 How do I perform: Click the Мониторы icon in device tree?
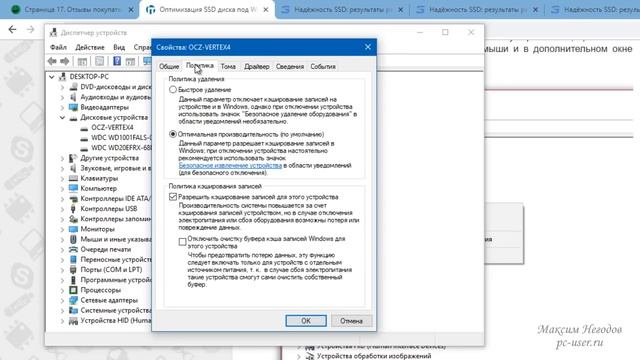pyautogui.click(x=73, y=229)
